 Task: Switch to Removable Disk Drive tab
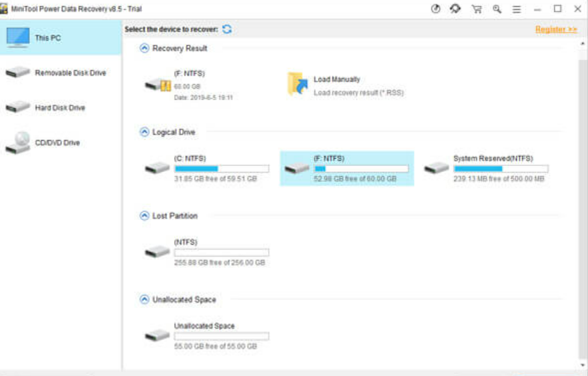click(61, 73)
